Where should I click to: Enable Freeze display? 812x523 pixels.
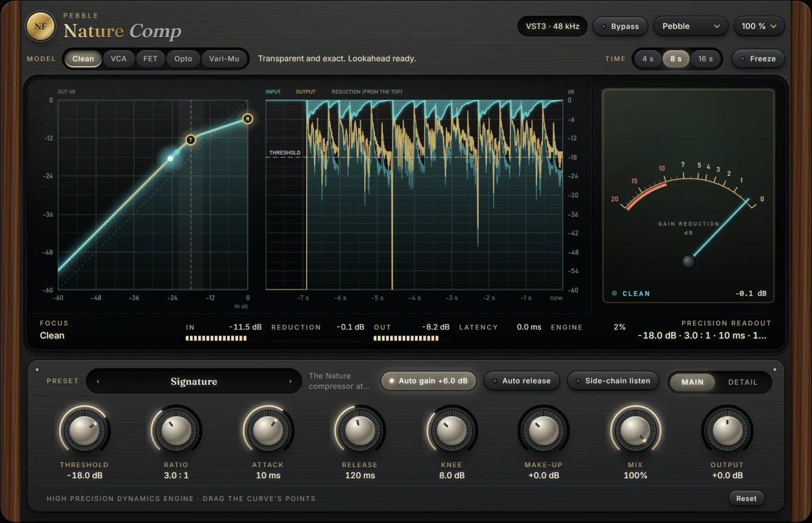pos(758,59)
